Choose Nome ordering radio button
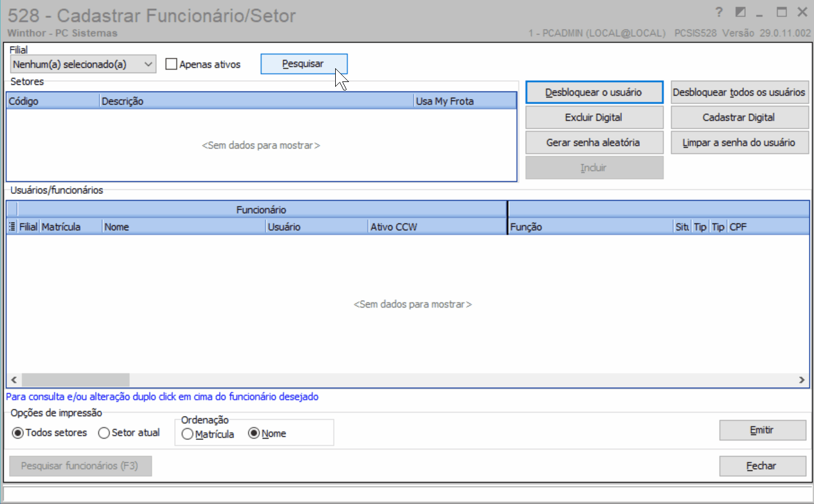Screen dimensions: 814x504 pyautogui.click(x=254, y=434)
